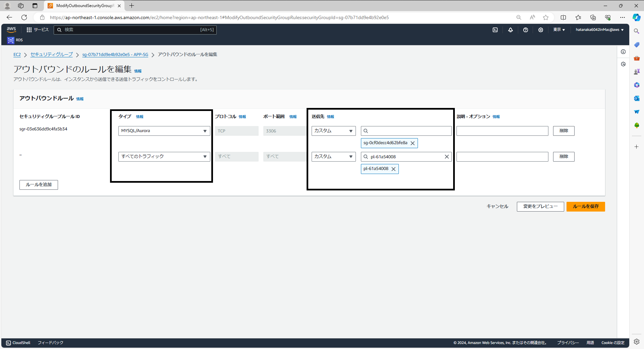The image size is (644, 349).
Task: Focus the AWS 検索 search box
Action: pyautogui.click(x=135, y=30)
